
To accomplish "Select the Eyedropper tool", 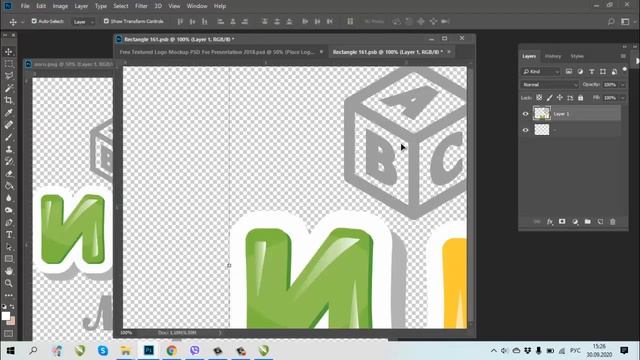I will point(9,113).
